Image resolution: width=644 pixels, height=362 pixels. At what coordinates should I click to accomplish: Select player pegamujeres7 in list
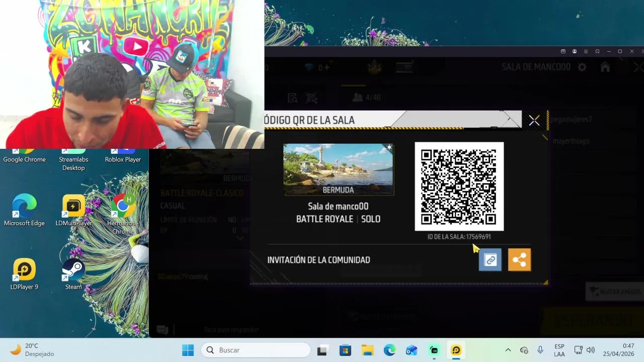[571, 120]
